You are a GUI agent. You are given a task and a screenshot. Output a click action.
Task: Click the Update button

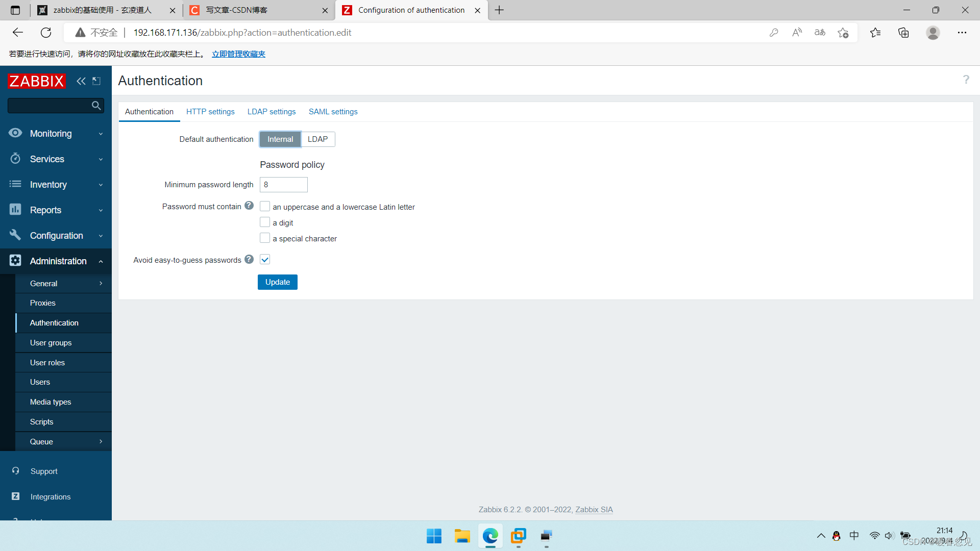[277, 282]
